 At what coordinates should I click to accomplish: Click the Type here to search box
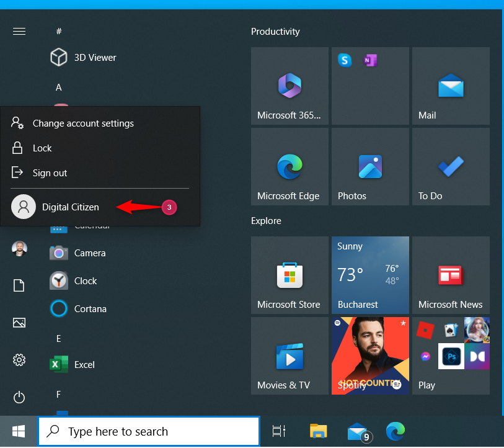[149, 431]
